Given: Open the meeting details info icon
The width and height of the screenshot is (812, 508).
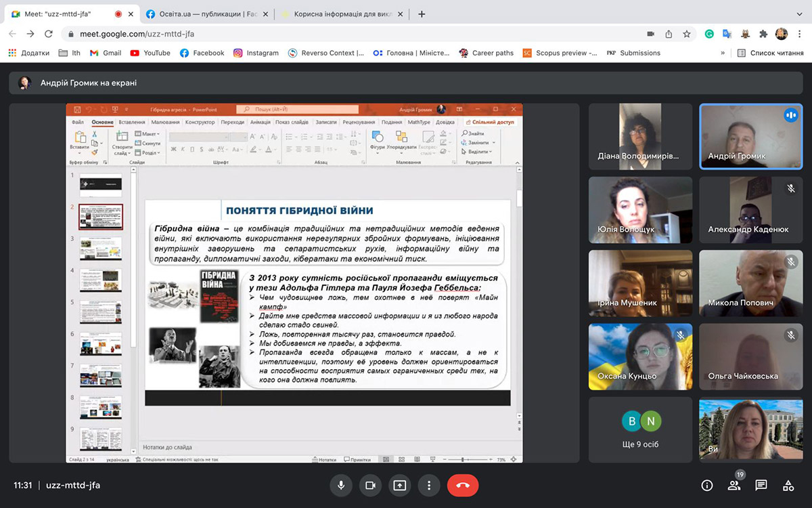Looking at the screenshot, I should coord(707,485).
